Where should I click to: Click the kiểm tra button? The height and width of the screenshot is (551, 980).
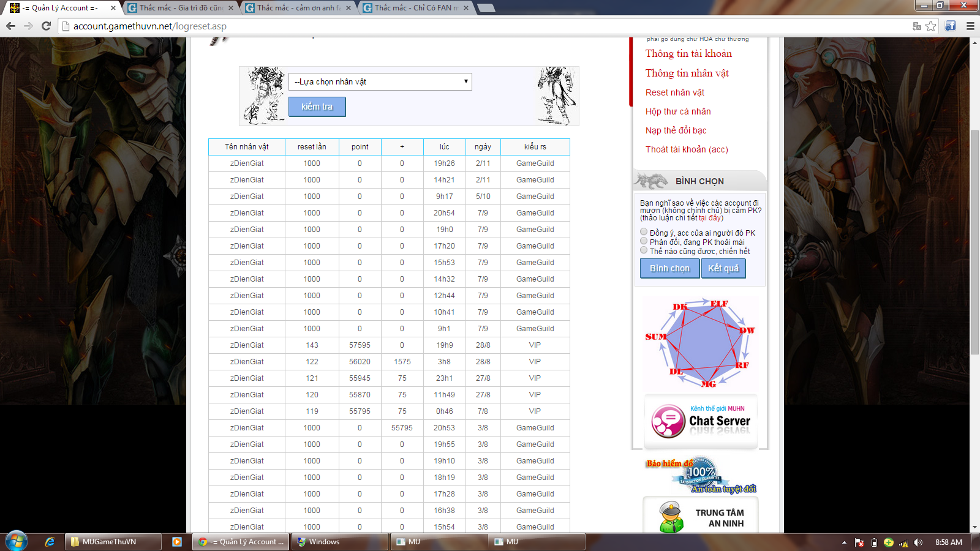coord(317,107)
